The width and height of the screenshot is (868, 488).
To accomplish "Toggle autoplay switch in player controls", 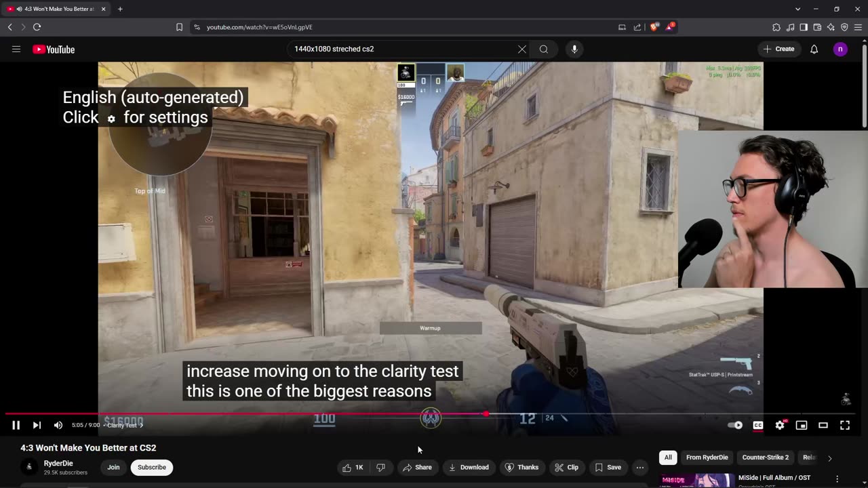I will [x=735, y=425].
